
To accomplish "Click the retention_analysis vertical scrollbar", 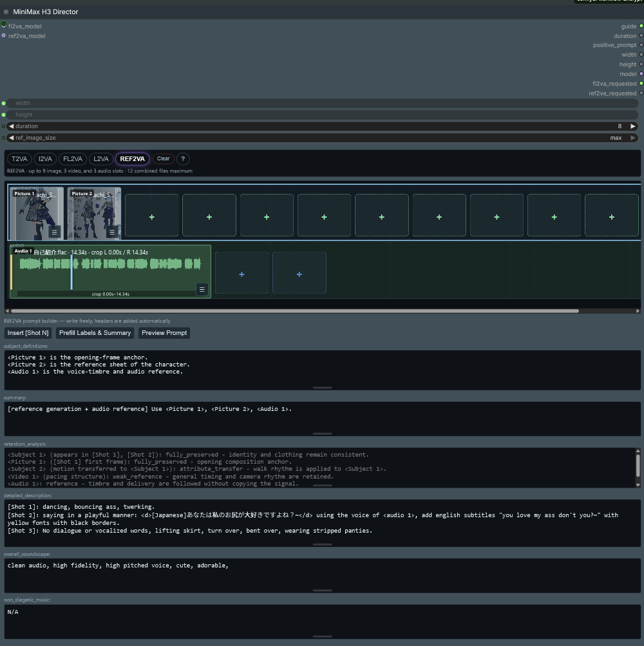I will point(638,465).
